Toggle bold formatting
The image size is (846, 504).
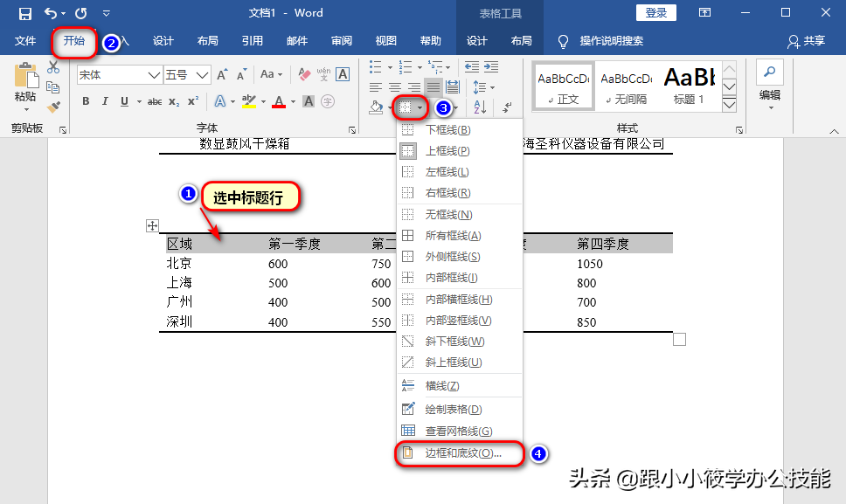coord(87,101)
